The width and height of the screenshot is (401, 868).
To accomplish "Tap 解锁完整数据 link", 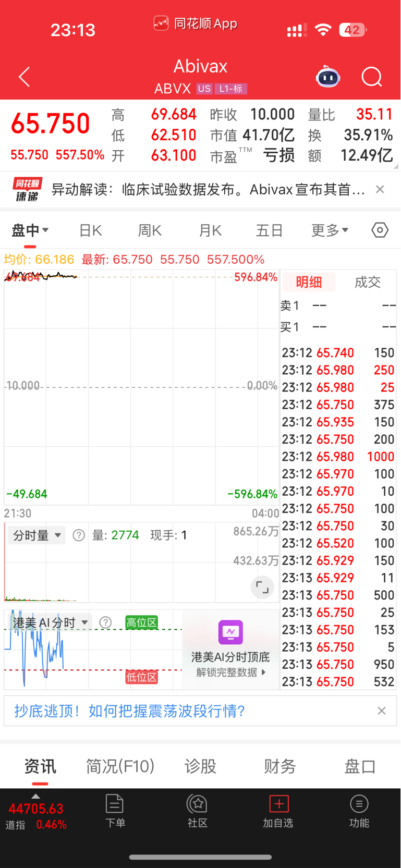I will 230,673.
